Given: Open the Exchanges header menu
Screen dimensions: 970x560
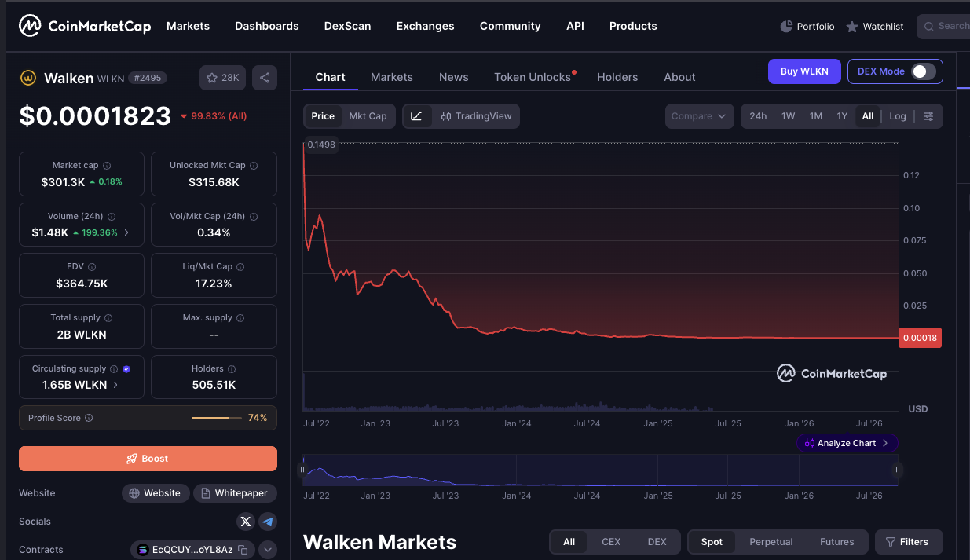Looking at the screenshot, I should coord(425,26).
